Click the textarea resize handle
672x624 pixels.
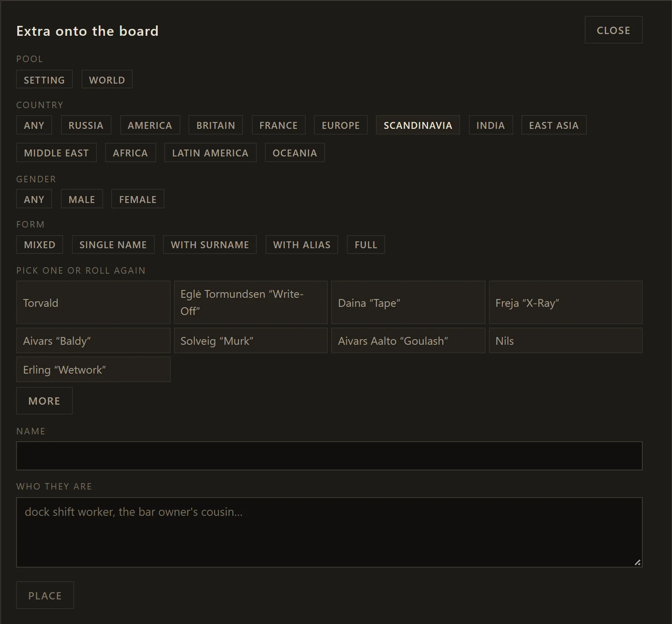point(638,562)
